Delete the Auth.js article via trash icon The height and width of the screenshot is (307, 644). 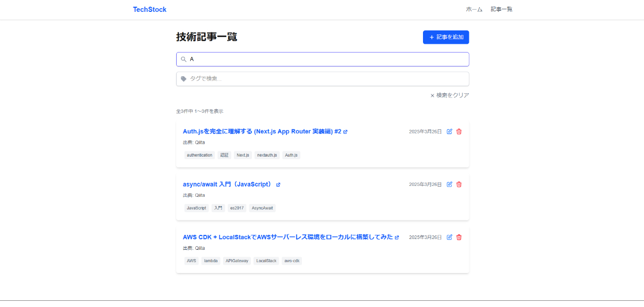click(x=459, y=131)
